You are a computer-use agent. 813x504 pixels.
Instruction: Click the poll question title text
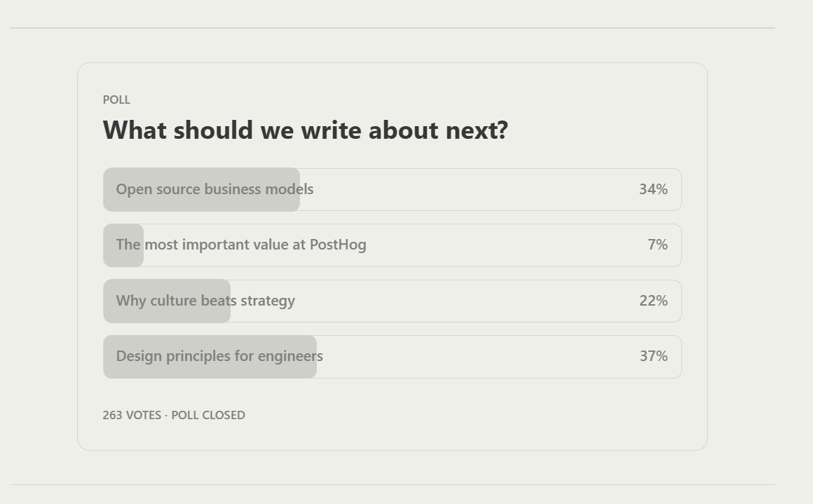[x=305, y=130]
